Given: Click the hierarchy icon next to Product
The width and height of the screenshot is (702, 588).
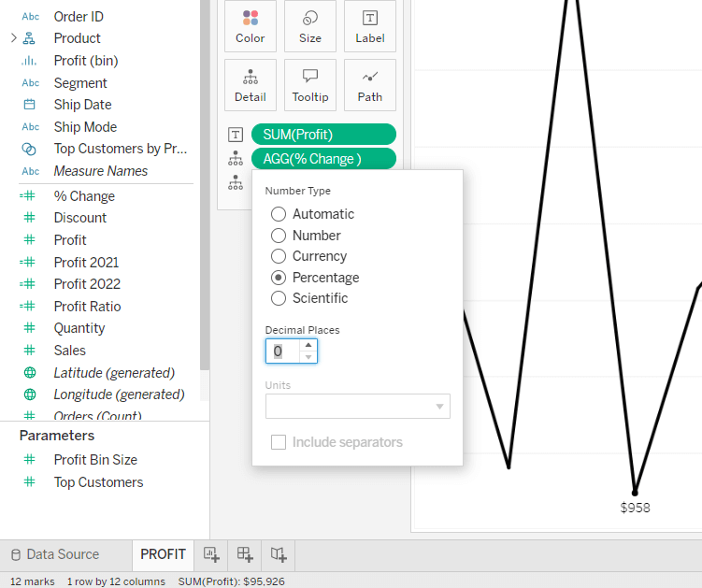Looking at the screenshot, I should pyautogui.click(x=29, y=38).
